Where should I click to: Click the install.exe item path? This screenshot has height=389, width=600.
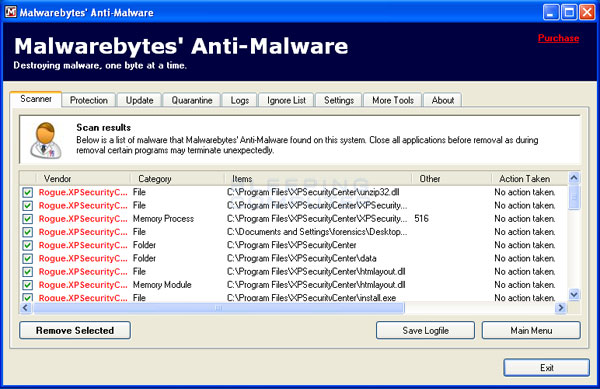[311, 298]
